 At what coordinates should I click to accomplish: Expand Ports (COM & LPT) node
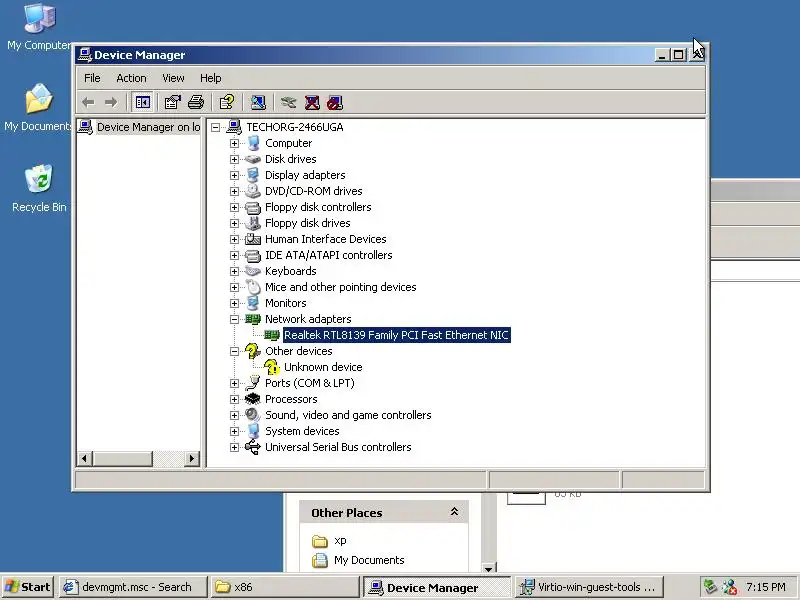pos(234,383)
